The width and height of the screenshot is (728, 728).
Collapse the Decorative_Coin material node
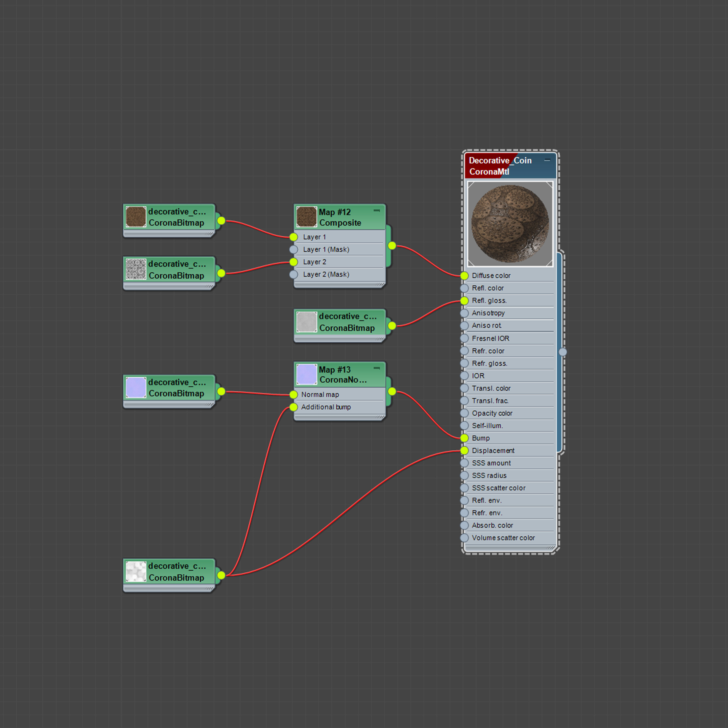tap(547, 160)
